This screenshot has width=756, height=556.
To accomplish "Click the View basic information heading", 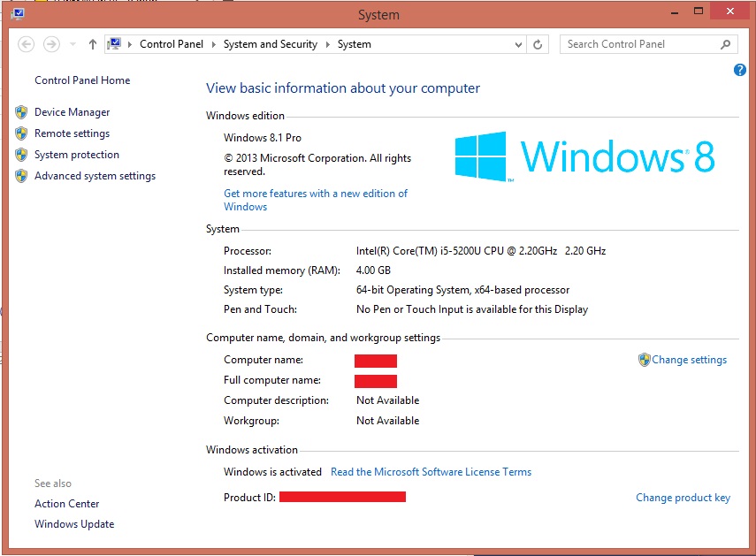I will pyautogui.click(x=343, y=88).
